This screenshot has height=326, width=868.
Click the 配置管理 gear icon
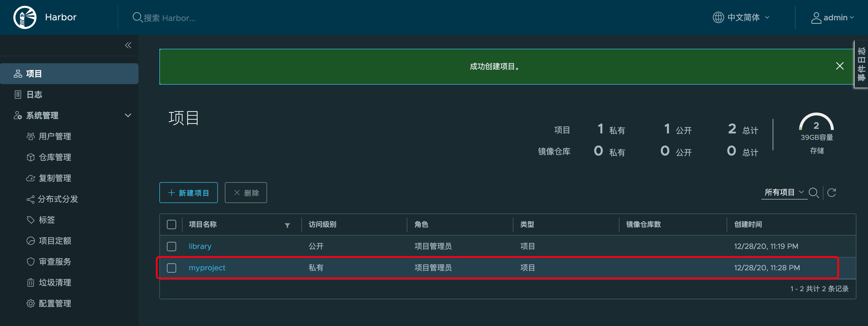click(30, 303)
